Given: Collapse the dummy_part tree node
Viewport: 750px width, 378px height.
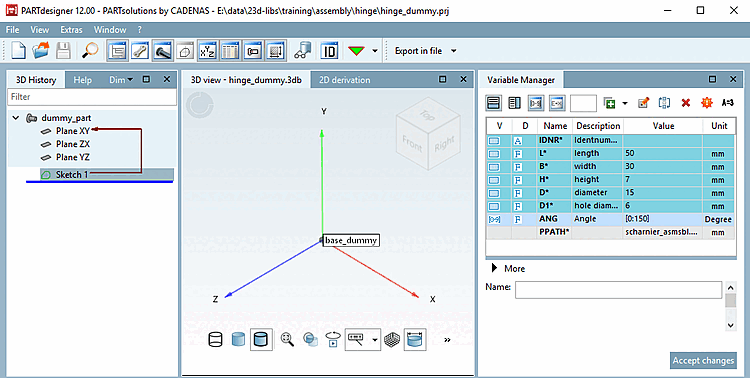Looking at the screenshot, I should click(16, 118).
